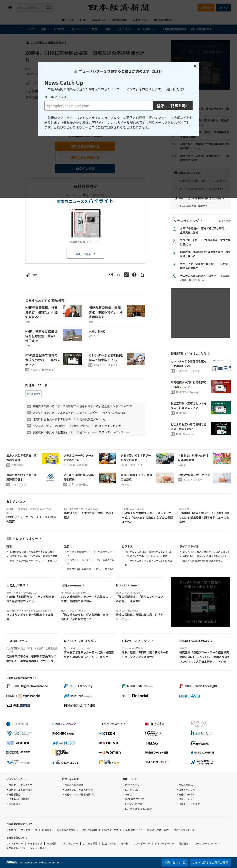Share article on X (Twitter)
Screen dimensions: 237x868
126,275
